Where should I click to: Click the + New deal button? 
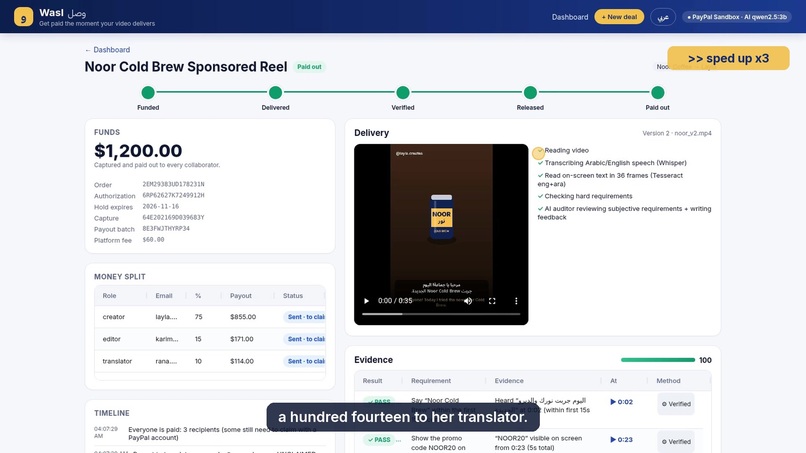619,17
